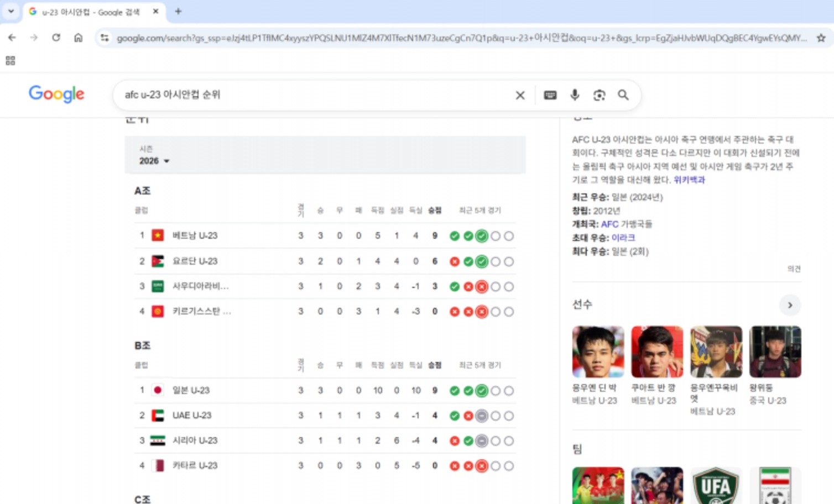
Task: Click the 의견 feedback link
Action: [x=794, y=269]
